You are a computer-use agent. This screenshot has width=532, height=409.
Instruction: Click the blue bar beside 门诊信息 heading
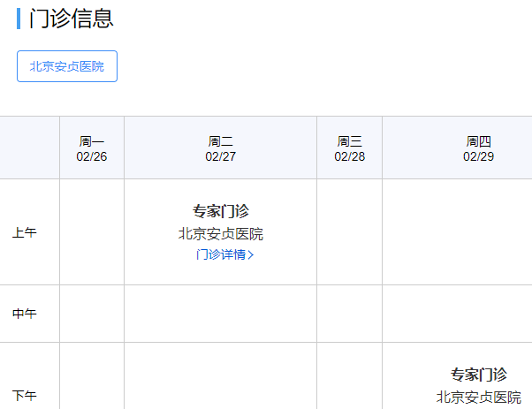pyautogui.click(x=19, y=19)
